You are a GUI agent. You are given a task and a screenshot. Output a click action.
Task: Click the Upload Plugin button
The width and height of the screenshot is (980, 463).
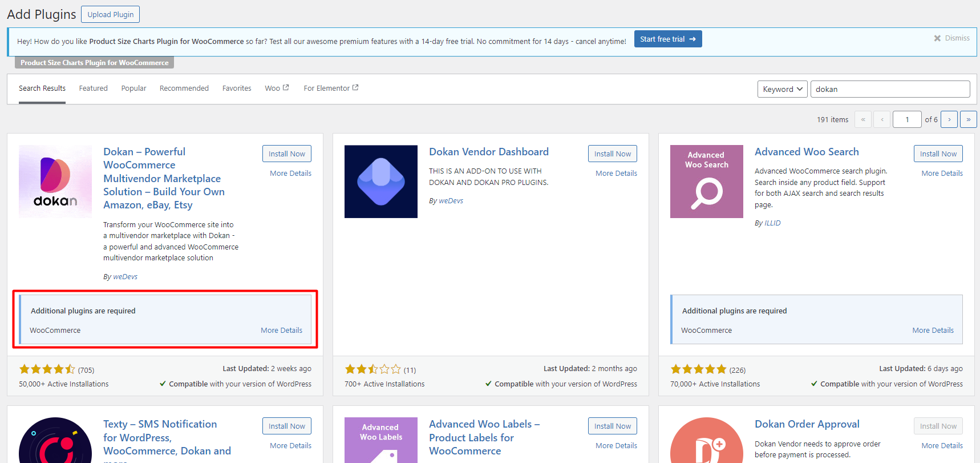pos(111,14)
